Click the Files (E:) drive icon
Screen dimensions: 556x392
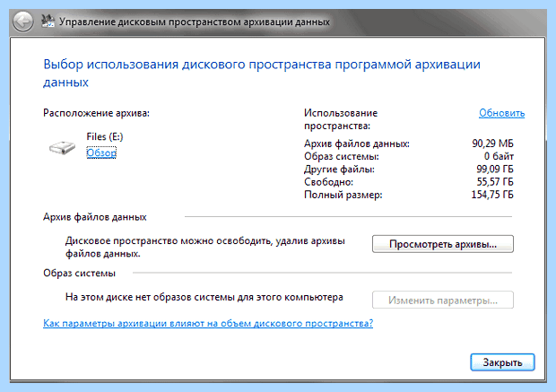[62, 147]
